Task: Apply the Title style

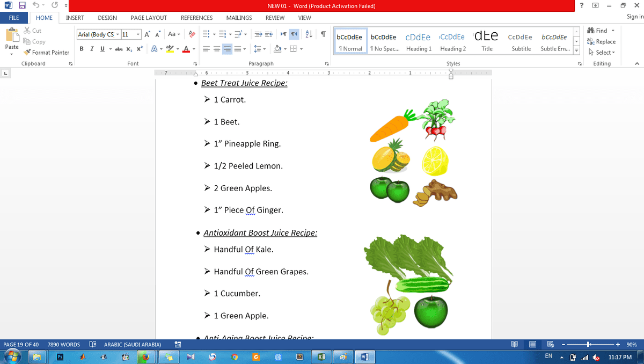Action: 487,42
